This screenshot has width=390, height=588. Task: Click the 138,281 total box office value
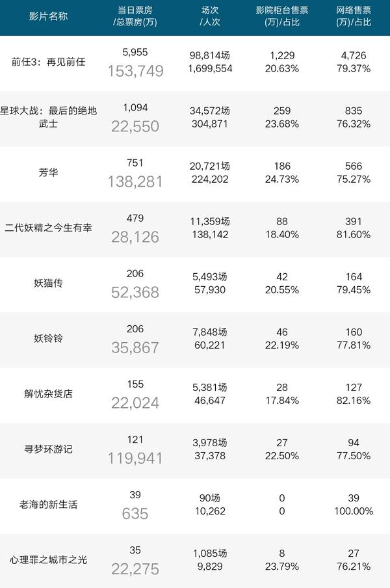click(135, 181)
